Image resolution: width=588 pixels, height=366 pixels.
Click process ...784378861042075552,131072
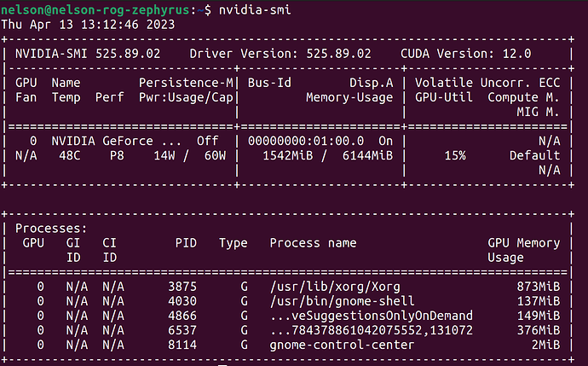(372, 330)
